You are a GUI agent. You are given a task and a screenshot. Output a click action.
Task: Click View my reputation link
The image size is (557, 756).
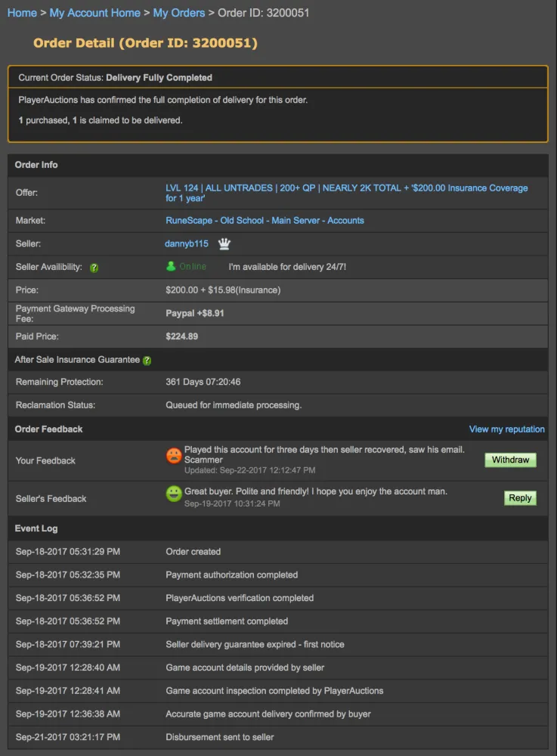tap(507, 429)
